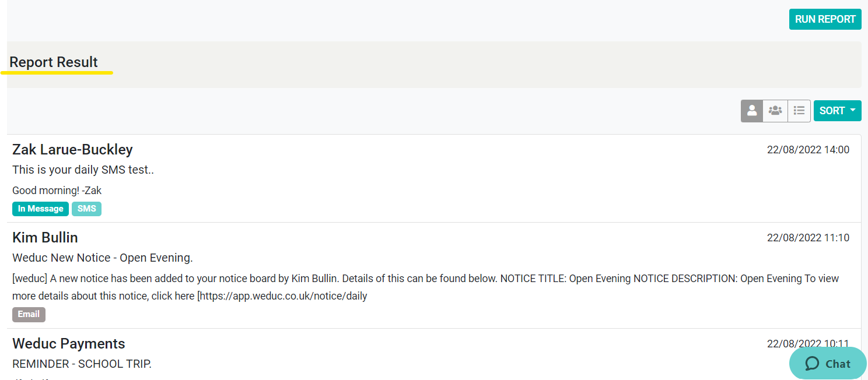Screen dimensions: 868x380
Task: Open Weduc Payments message entry
Action: (69, 344)
